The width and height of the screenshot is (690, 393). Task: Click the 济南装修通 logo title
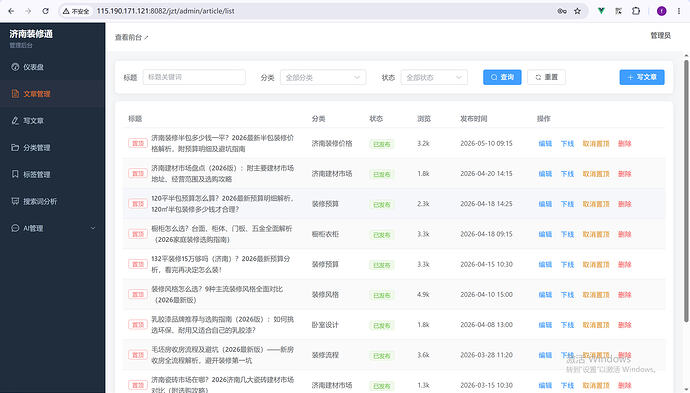pyautogui.click(x=31, y=34)
